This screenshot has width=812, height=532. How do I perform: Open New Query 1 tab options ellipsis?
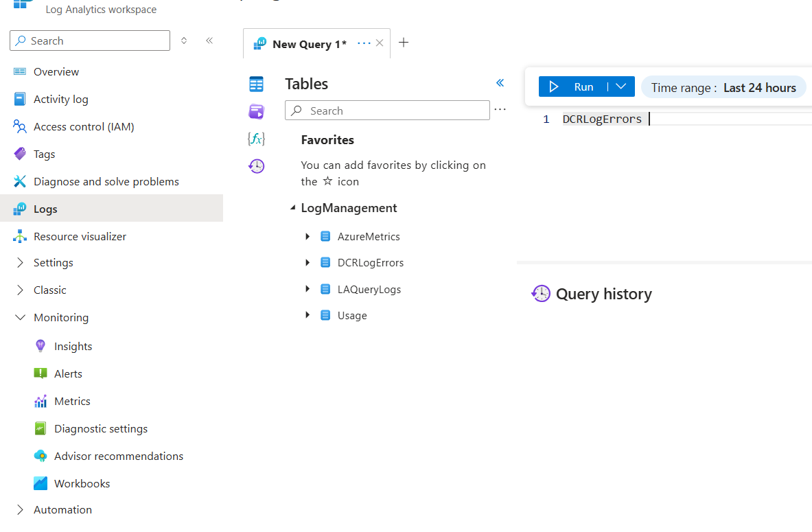(364, 43)
